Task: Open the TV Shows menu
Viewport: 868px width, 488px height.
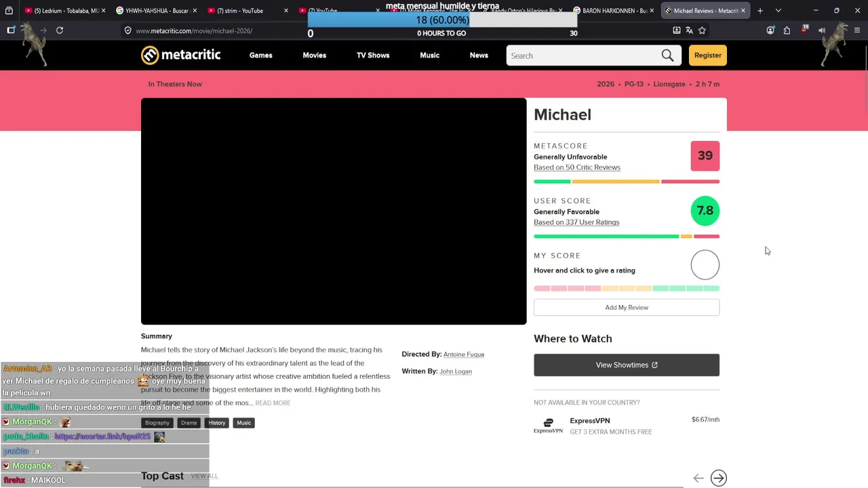Action: [373, 56]
